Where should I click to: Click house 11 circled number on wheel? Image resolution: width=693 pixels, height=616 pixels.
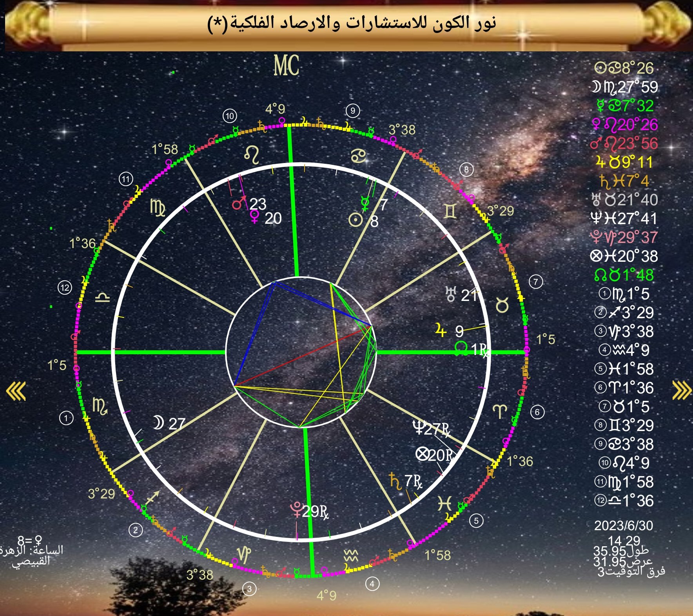click(x=126, y=179)
